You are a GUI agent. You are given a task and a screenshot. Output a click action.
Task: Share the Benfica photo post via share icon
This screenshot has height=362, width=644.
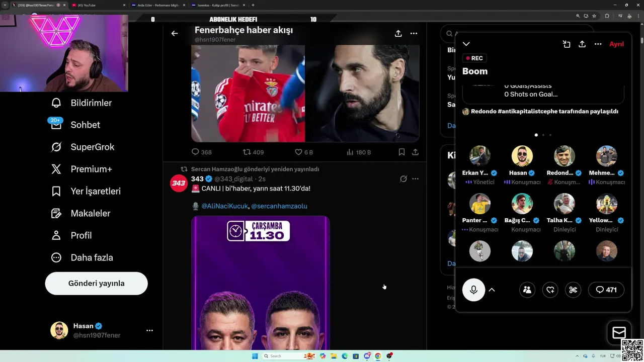[415, 152]
